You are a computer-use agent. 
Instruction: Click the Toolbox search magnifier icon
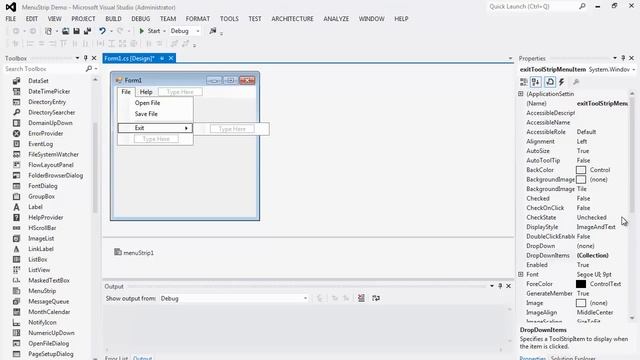(89, 69)
